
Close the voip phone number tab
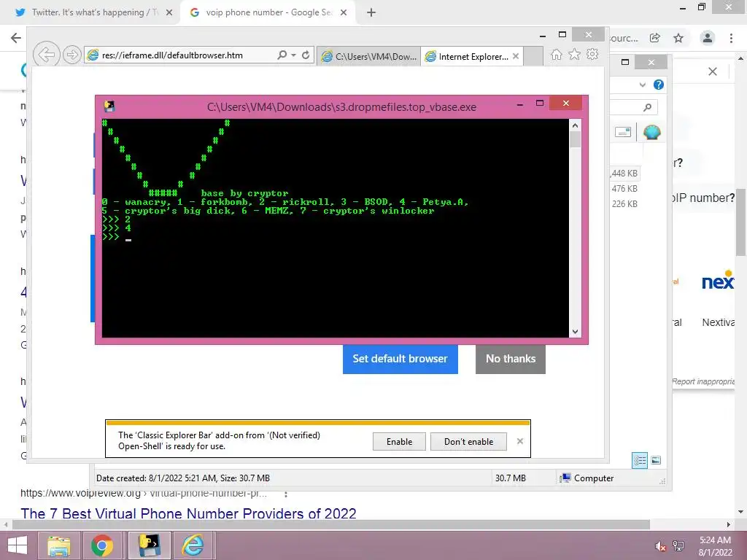click(x=344, y=12)
